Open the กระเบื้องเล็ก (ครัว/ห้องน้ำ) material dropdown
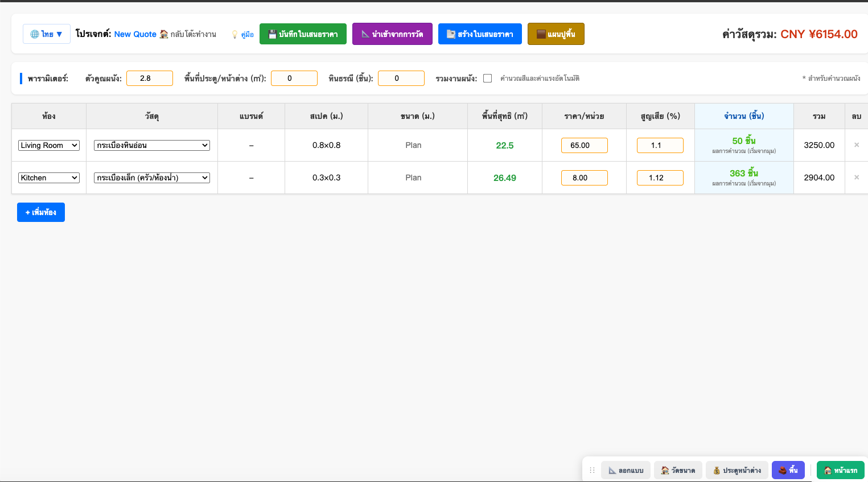This screenshot has width=868, height=482. [x=152, y=178]
